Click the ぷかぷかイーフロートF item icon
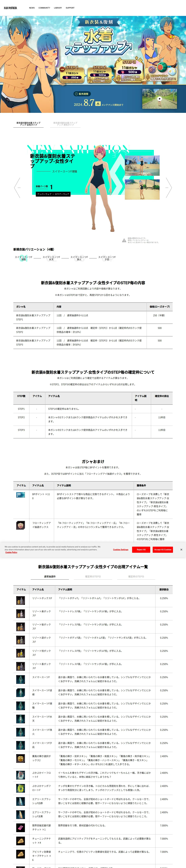 pyautogui.click(x=21, y=775)
